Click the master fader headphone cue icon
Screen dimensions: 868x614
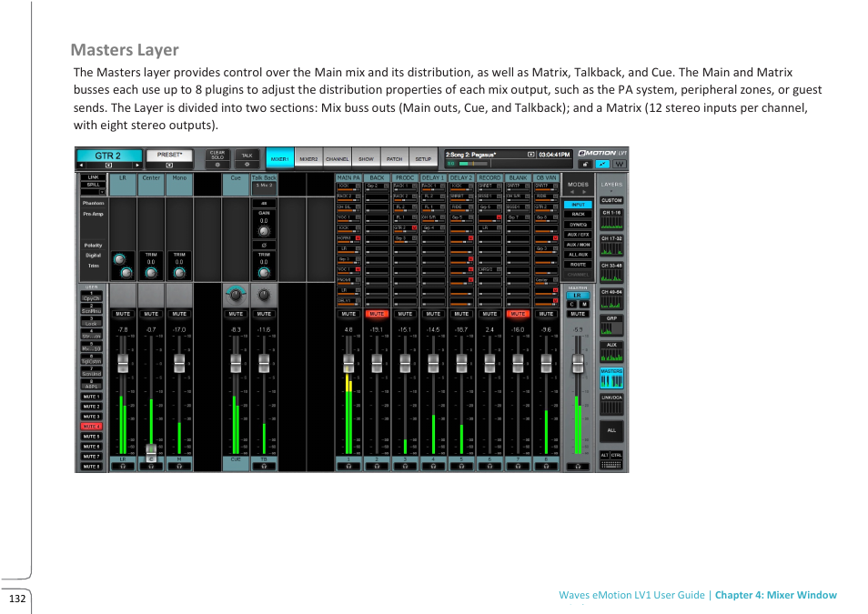click(578, 467)
